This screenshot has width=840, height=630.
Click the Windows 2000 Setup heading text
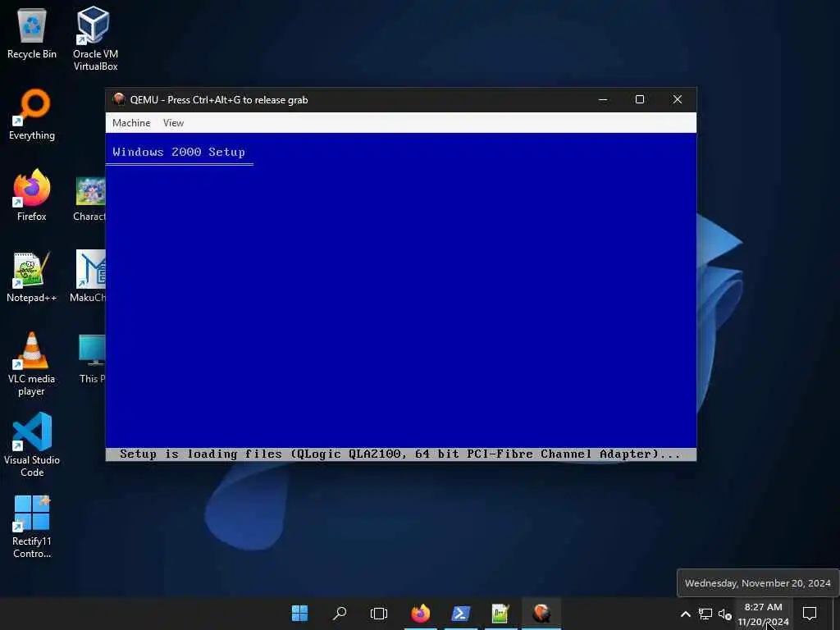tap(179, 152)
